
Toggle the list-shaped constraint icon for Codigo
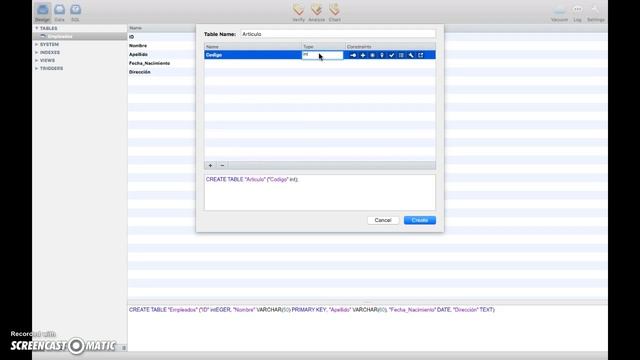tap(401, 55)
